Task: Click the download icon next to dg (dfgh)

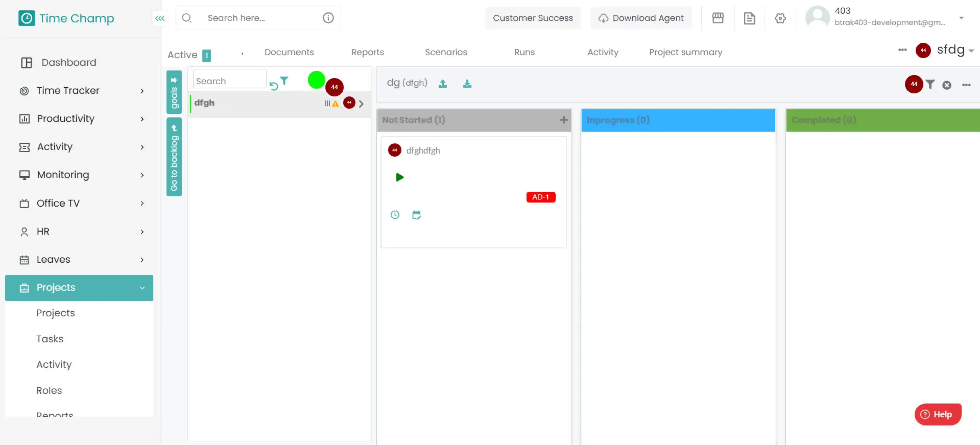Action: (467, 83)
